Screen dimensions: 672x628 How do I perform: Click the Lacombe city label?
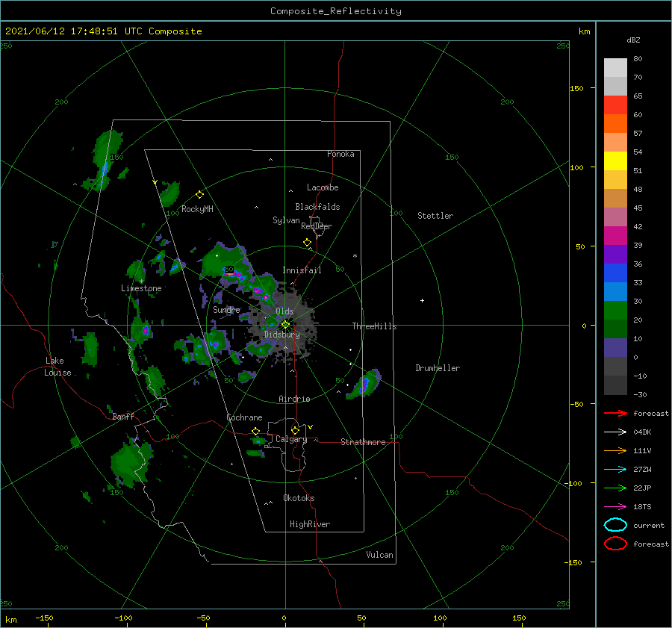(323, 187)
